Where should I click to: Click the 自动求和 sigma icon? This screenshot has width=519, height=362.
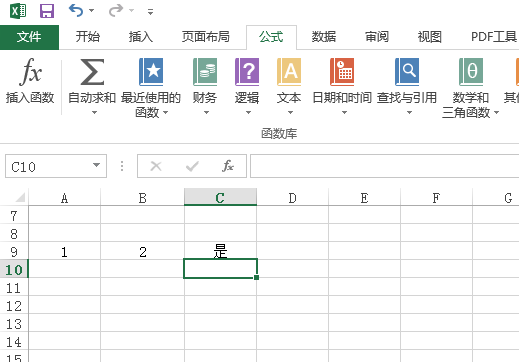92,72
